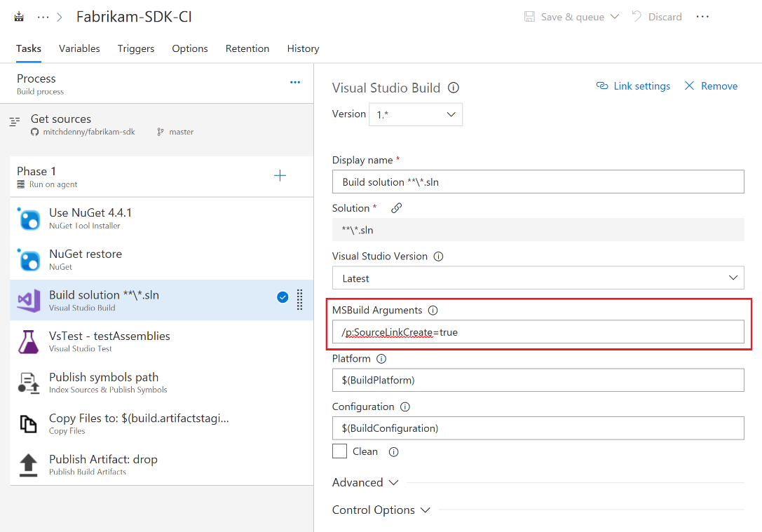Click the Platform info icon
This screenshot has width=762, height=532.
coord(381,359)
